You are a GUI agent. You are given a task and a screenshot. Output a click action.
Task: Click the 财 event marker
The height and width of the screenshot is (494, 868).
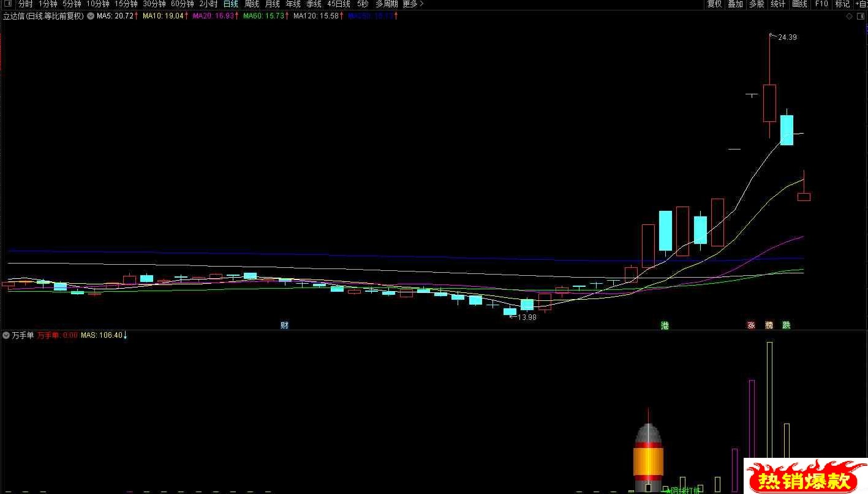(284, 325)
